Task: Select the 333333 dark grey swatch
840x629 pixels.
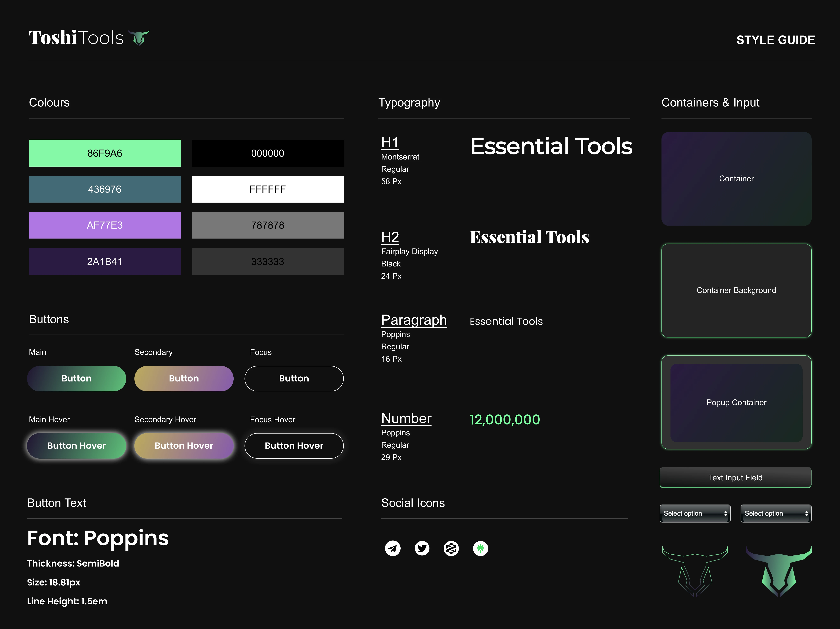Action: 268,262
